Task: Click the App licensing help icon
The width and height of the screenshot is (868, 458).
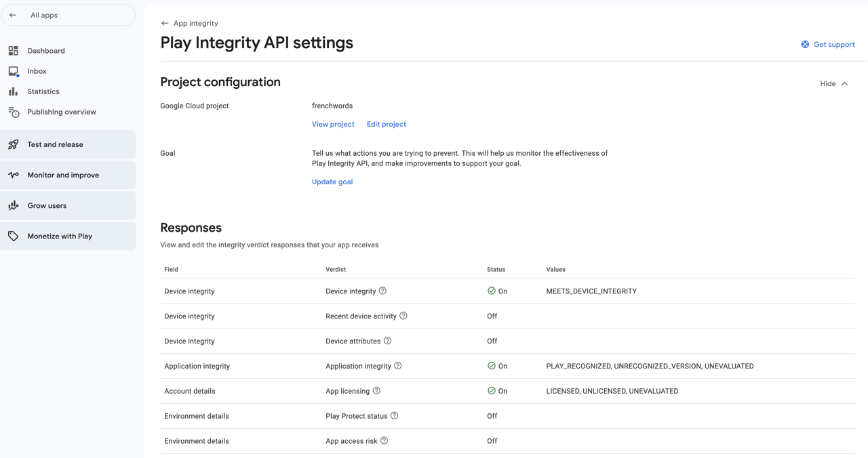Action: 378,391
